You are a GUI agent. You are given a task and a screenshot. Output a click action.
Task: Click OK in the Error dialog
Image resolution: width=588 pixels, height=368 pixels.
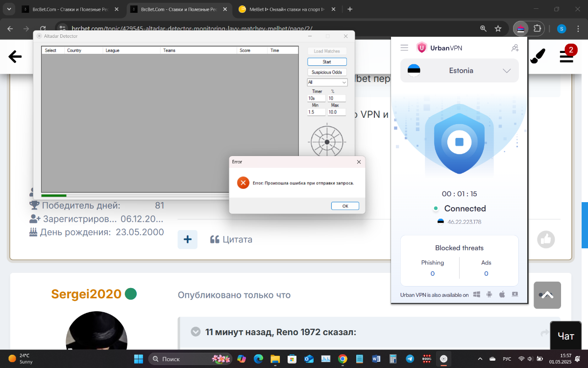[345, 206]
